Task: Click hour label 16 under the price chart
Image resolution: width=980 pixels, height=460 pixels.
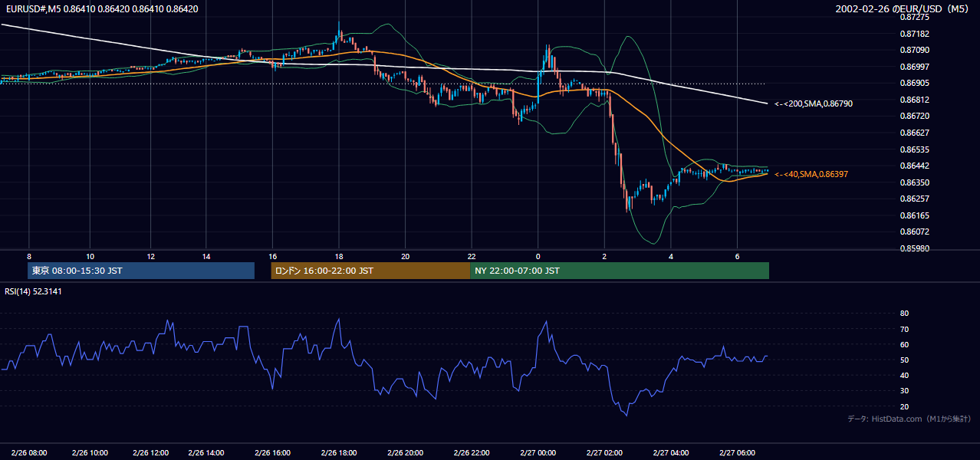Action: 272,256
